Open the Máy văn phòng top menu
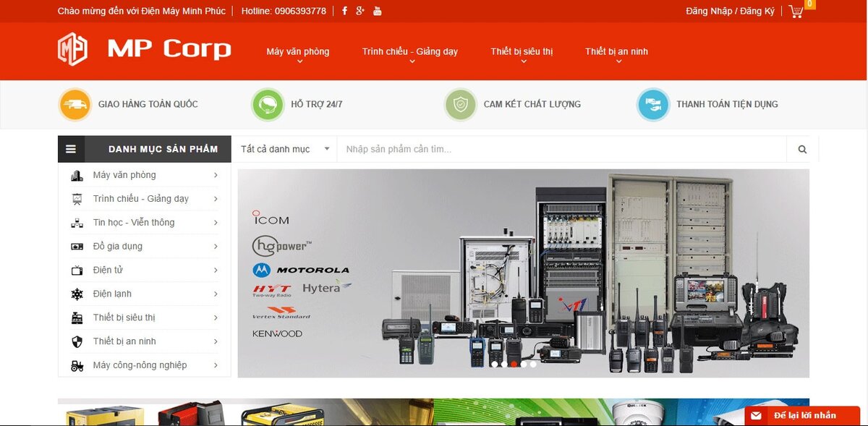Screen dimensions: 868x426 coord(298,52)
